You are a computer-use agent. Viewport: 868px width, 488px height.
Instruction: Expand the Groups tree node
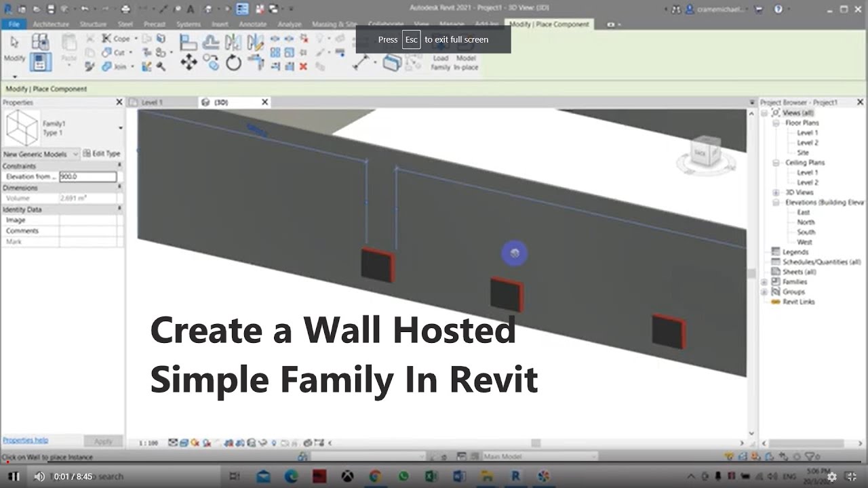[765, 292]
